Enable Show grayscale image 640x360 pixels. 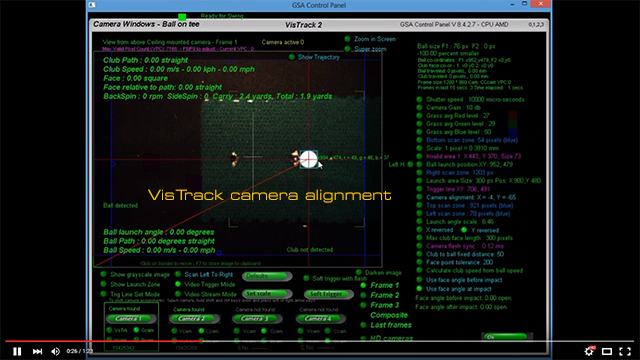(x=103, y=274)
